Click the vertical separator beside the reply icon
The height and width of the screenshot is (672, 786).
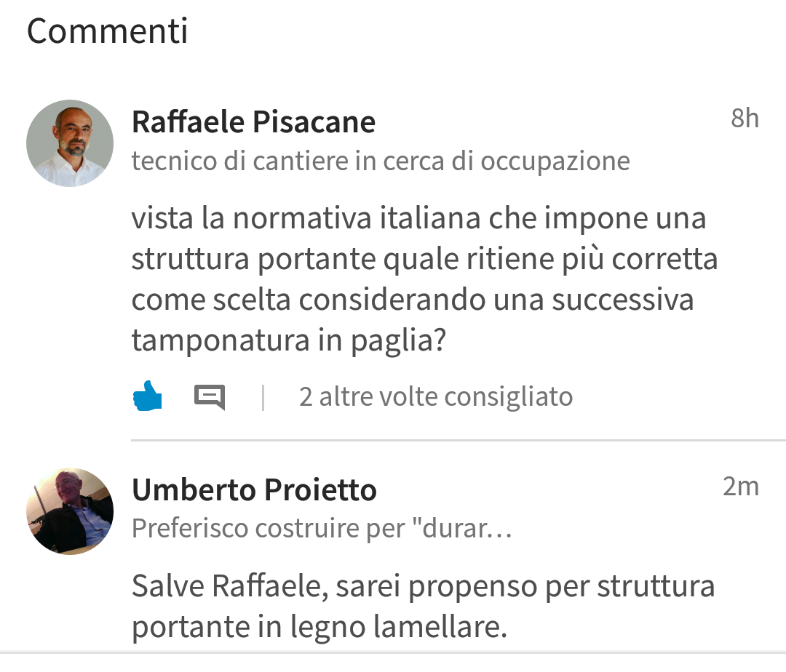(263, 397)
